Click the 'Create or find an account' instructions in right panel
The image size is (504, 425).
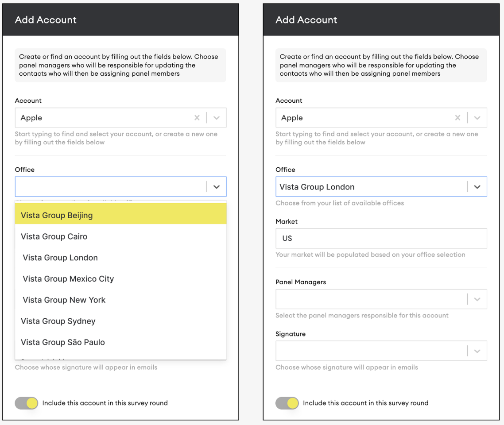coord(381,65)
